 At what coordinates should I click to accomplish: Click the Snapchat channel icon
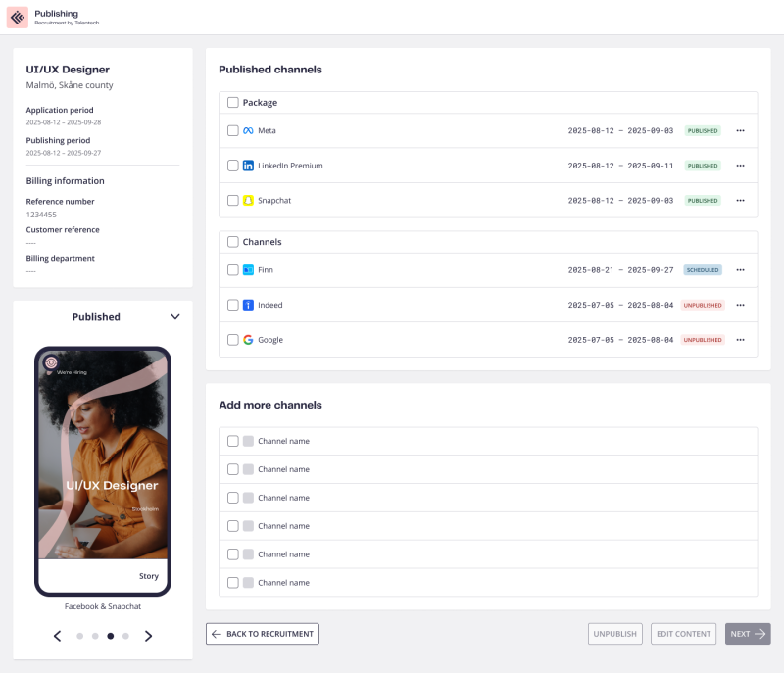point(248,201)
